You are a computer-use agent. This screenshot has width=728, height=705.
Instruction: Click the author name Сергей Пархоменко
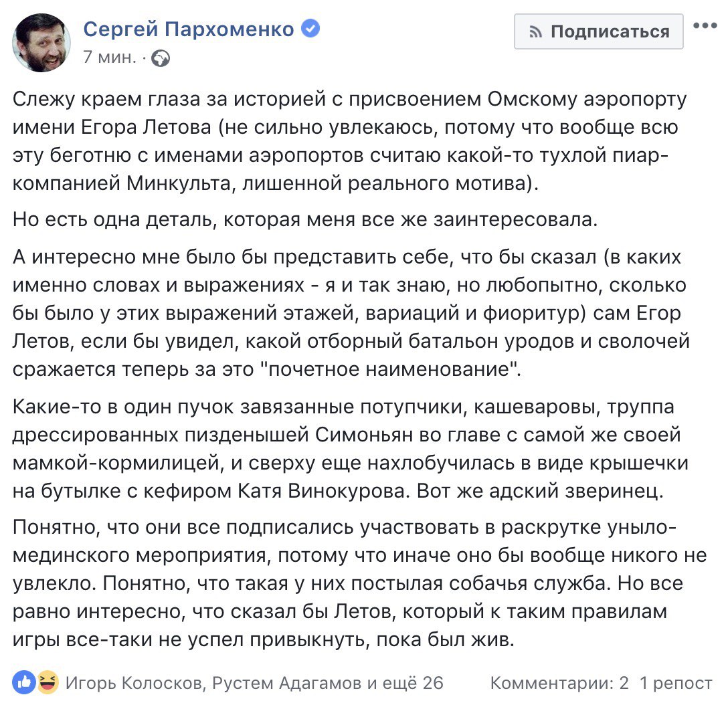189,29
